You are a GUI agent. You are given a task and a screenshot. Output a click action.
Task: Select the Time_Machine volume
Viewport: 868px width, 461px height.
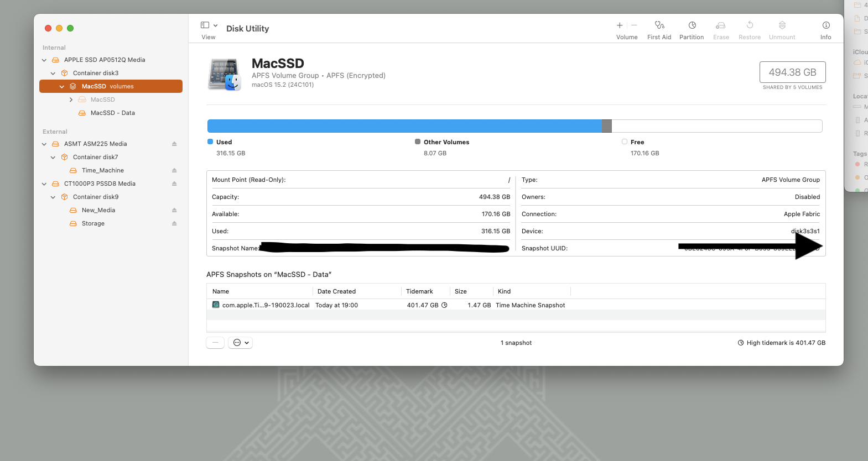[x=103, y=170]
